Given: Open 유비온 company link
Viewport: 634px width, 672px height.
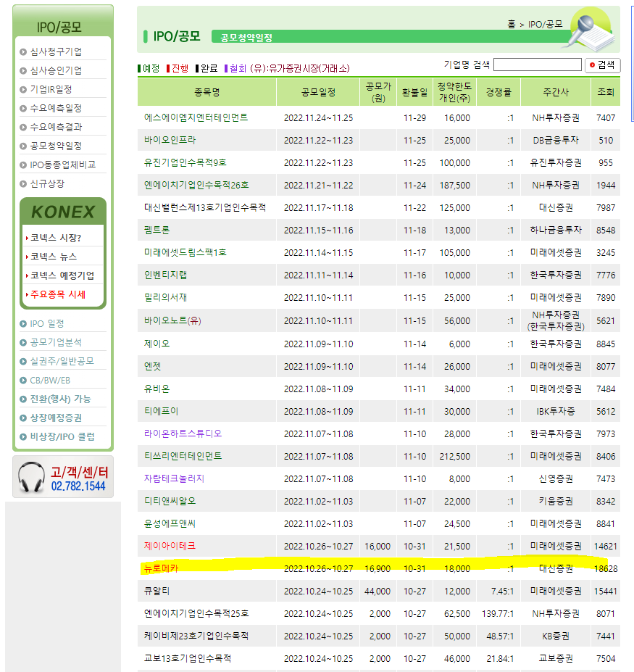Looking at the screenshot, I should pos(157,389).
